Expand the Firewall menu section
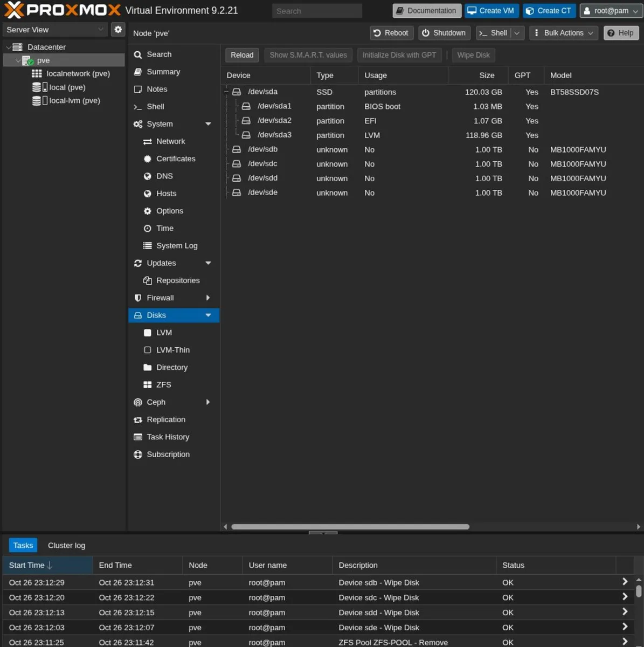Screen dimensions: 644x647 (x=208, y=298)
